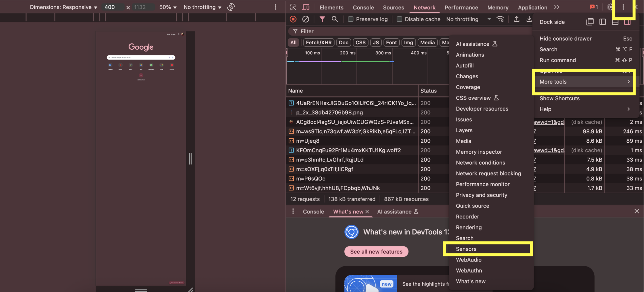This screenshot has height=292, width=644.
Task: Stop recording network log
Action: (x=293, y=19)
